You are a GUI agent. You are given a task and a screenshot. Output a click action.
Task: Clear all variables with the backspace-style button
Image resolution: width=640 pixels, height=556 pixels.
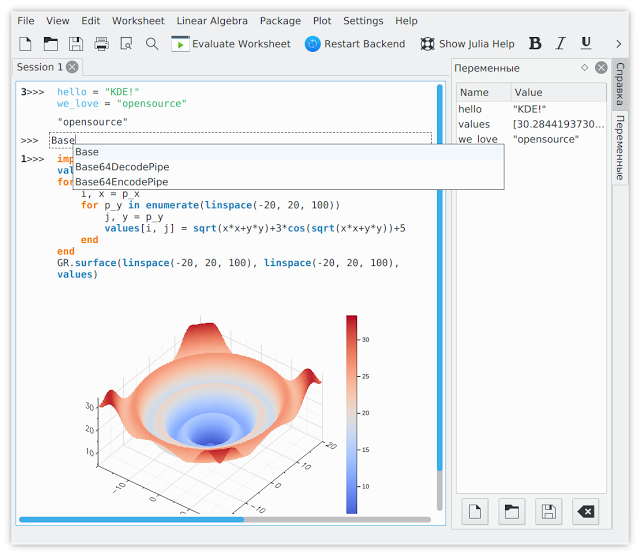[586, 512]
